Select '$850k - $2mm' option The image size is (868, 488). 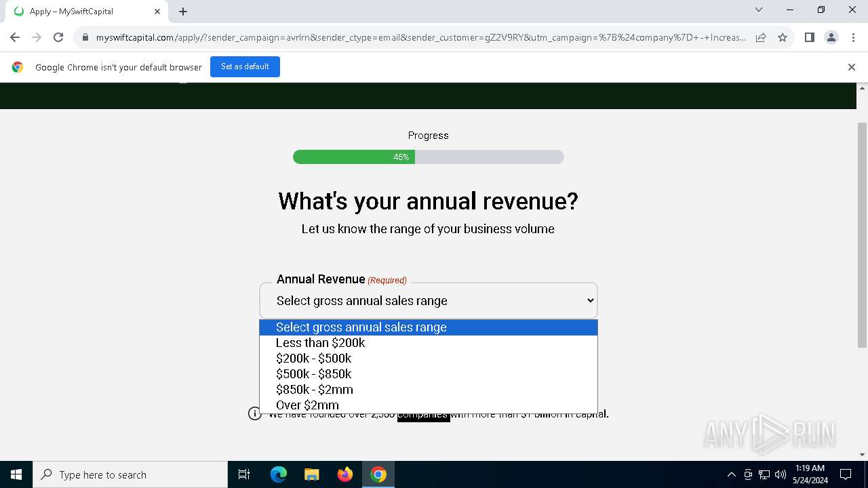429,390
